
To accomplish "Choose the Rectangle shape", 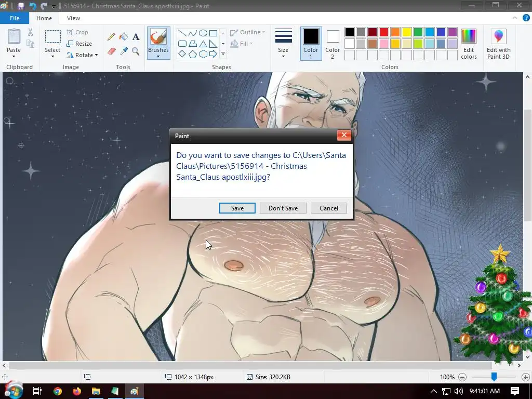I will click(x=213, y=33).
